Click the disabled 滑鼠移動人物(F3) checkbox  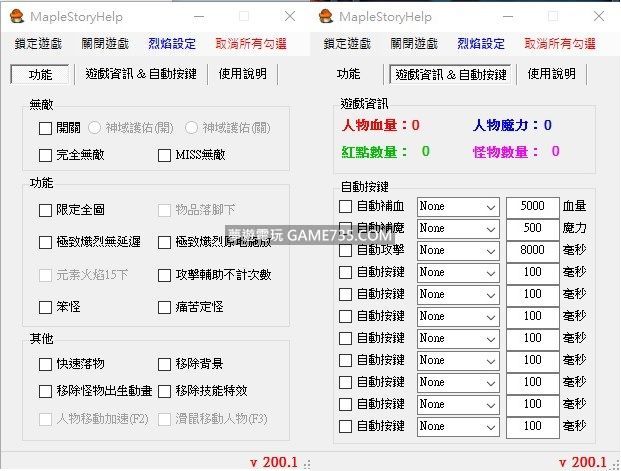click(x=164, y=419)
